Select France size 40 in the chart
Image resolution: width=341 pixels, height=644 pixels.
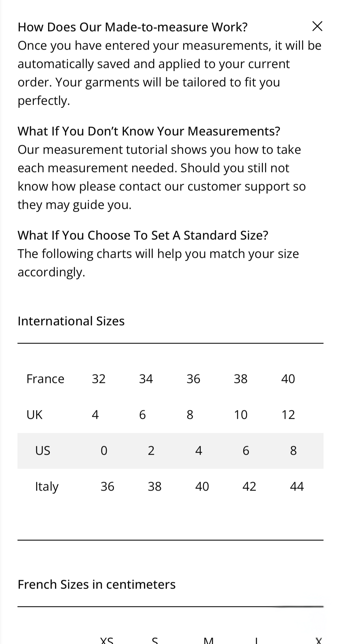click(288, 379)
